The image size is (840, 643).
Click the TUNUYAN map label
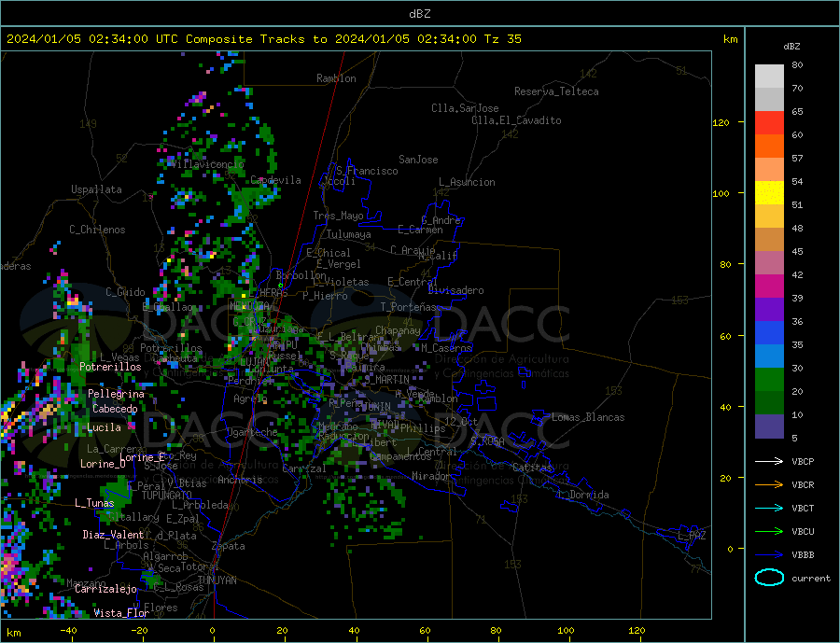tap(217, 580)
